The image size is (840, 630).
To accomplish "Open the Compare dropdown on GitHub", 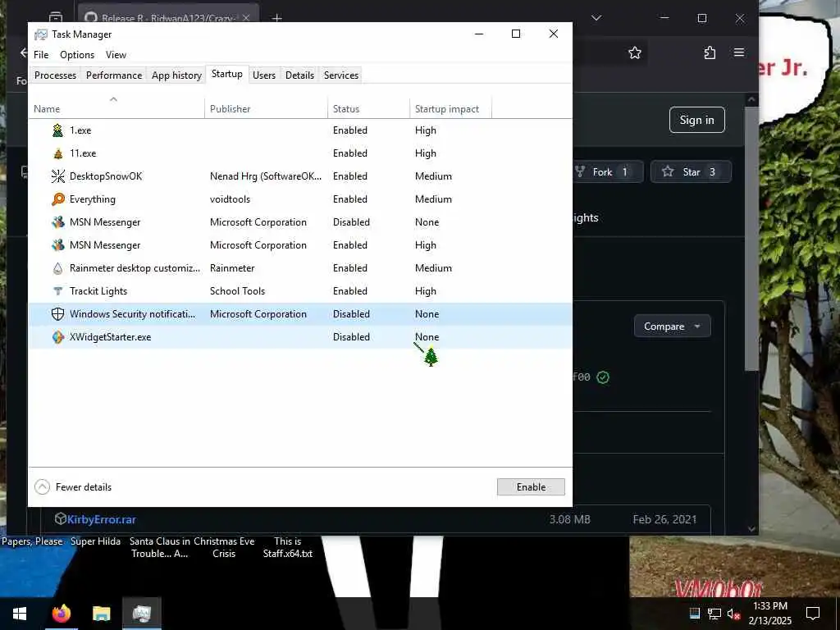I will [x=673, y=326].
